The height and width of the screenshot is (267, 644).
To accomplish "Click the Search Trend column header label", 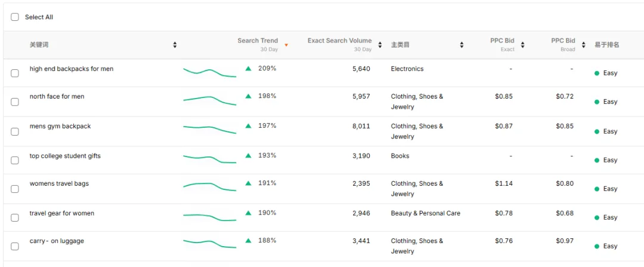I will 257,41.
